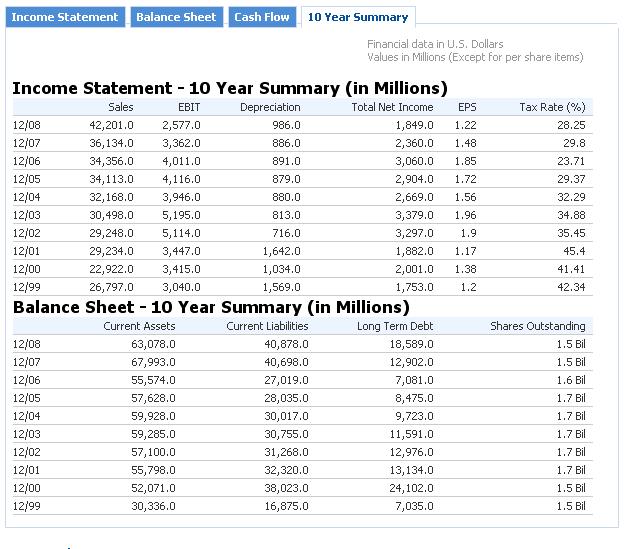Click the Current Liabilities column header
This screenshot has height=549, width=630.
coord(267,326)
